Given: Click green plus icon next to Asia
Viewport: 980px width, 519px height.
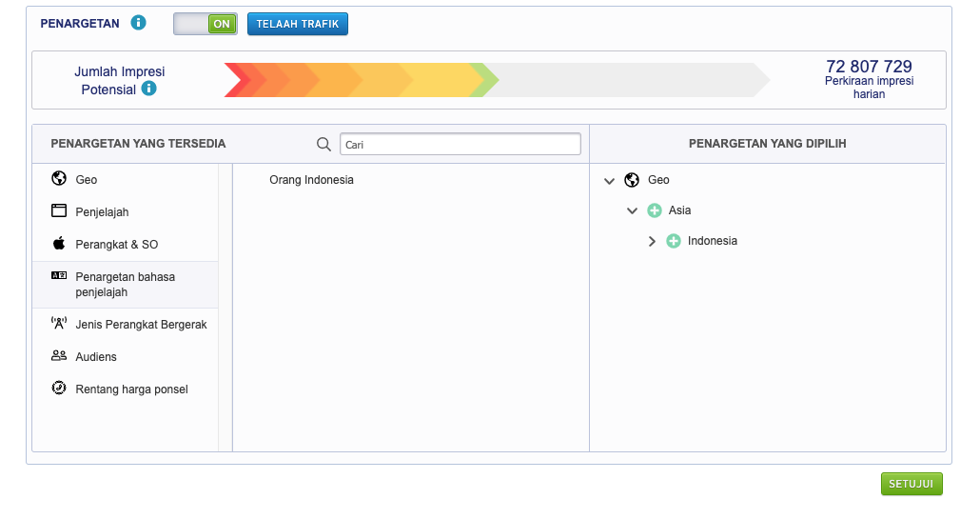Looking at the screenshot, I should click(x=654, y=210).
